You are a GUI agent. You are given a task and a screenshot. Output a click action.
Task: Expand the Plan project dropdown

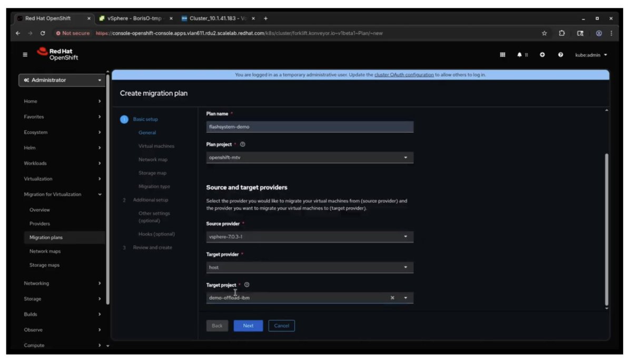(406, 157)
